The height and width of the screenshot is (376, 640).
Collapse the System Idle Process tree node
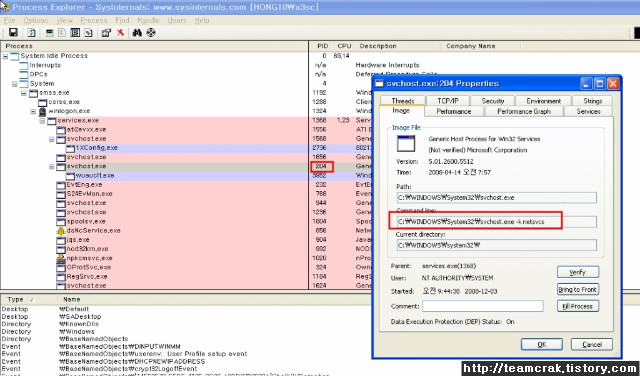pyautogui.click(x=5, y=56)
